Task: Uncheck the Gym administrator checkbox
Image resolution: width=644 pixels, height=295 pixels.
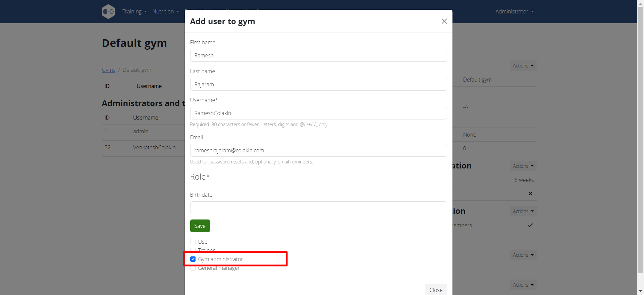Action: click(x=193, y=259)
